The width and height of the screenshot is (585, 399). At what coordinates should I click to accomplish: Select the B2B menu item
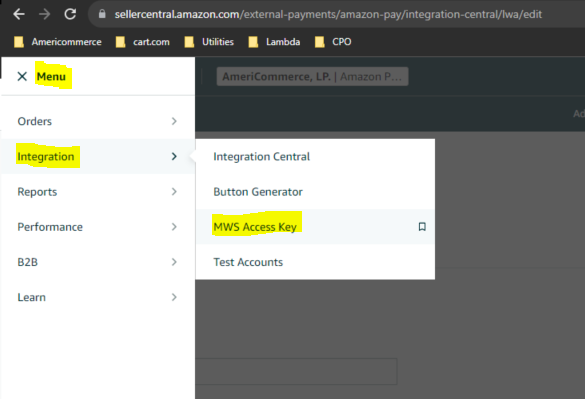pos(98,262)
